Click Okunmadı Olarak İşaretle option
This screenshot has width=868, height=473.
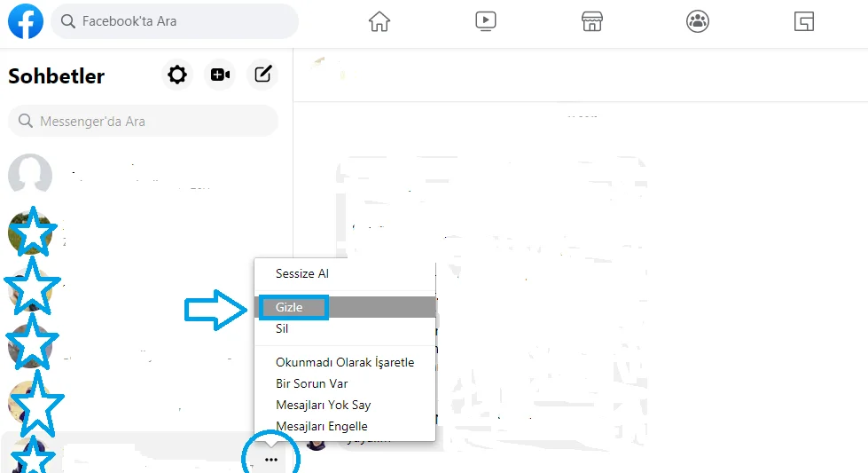pos(345,362)
